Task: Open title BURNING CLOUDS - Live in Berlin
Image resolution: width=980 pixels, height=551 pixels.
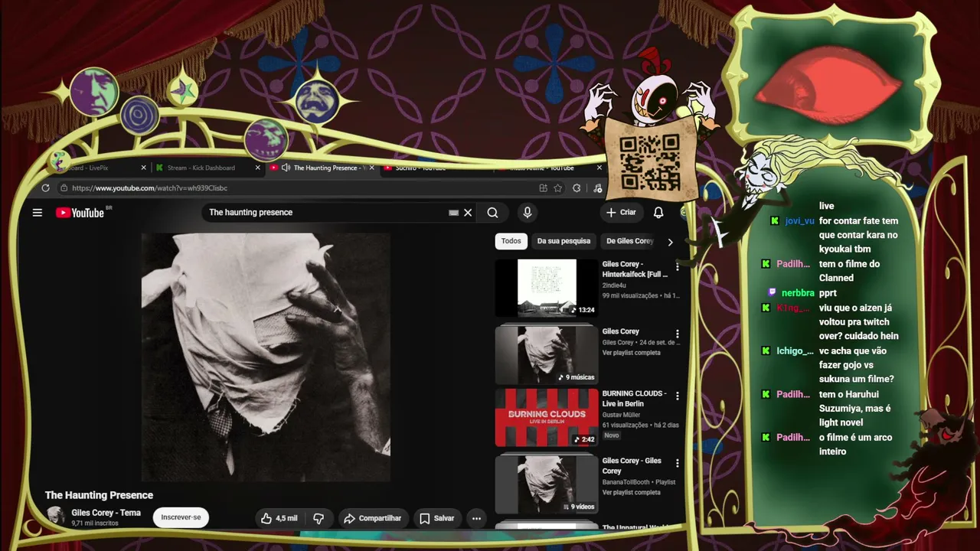Action: point(634,399)
